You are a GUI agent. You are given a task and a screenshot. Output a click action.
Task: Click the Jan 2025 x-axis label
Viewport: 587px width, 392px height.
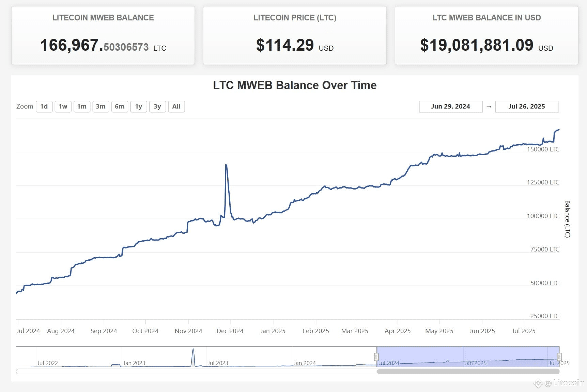click(x=273, y=331)
